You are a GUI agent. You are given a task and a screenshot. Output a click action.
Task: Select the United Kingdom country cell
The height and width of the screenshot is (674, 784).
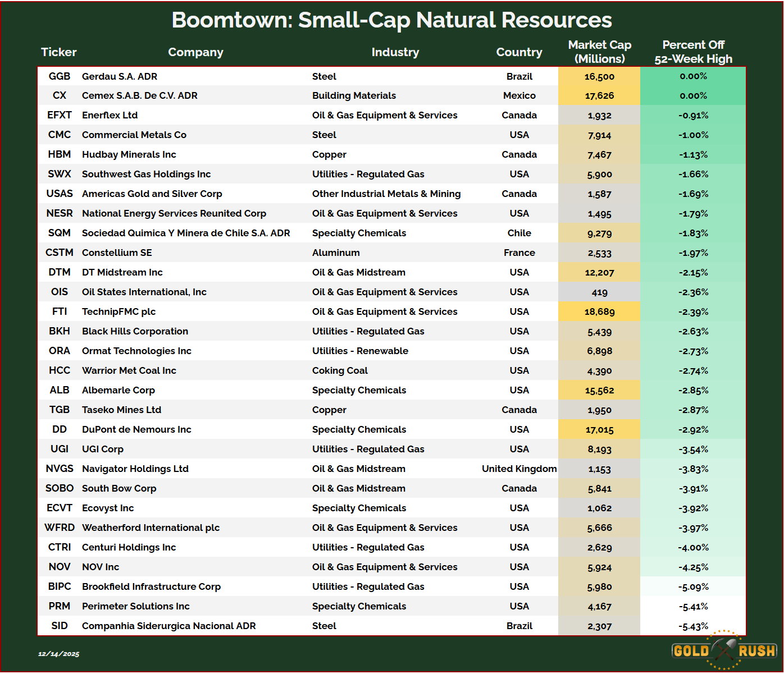coord(519,469)
